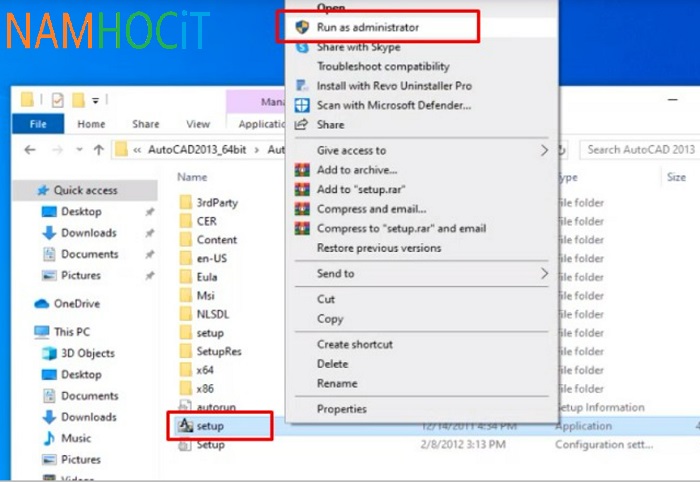Select Delete in context menu

point(421,364)
